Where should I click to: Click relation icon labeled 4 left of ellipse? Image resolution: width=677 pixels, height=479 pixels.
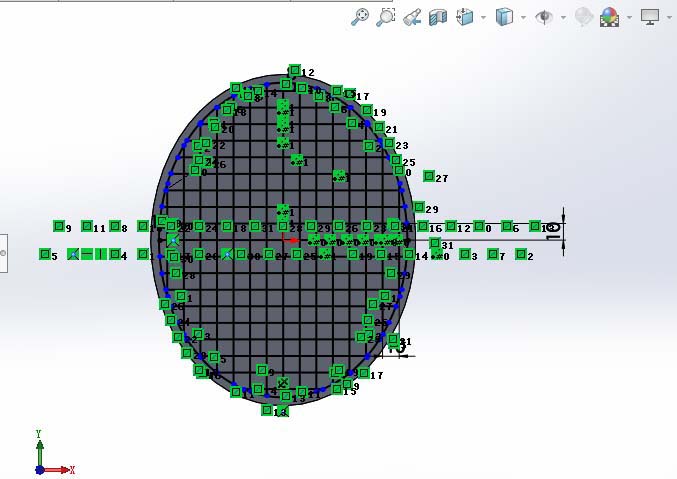coord(115,254)
